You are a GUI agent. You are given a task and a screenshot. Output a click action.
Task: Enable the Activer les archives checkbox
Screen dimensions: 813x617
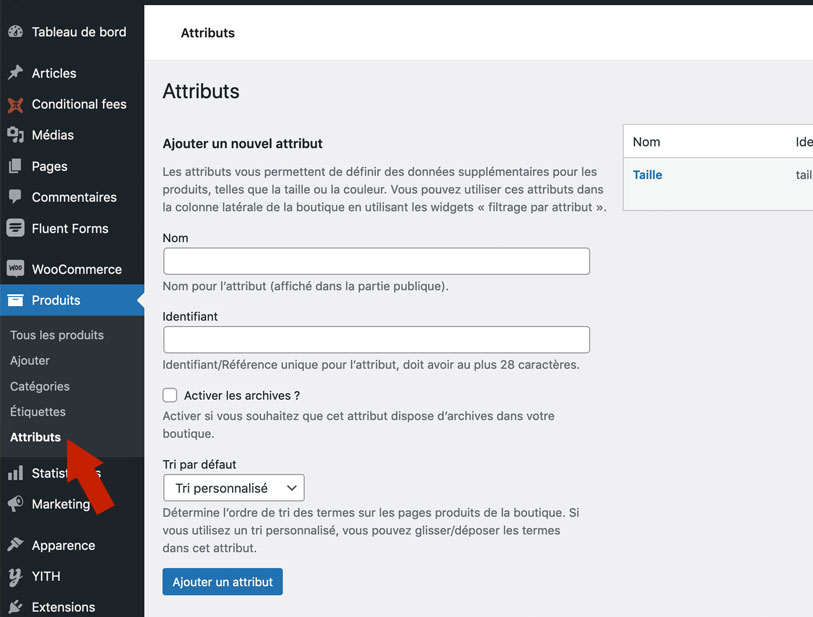170,394
